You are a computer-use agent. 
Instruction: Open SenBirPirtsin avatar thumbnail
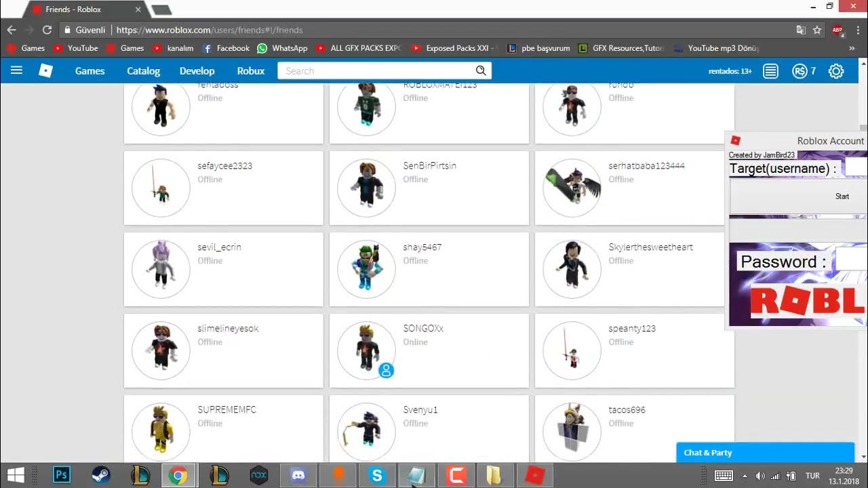click(366, 188)
